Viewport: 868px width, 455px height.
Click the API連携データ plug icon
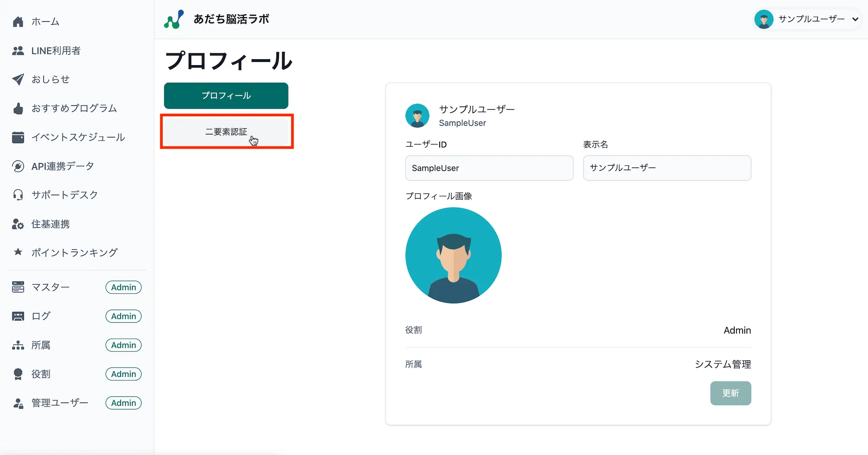[x=18, y=166]
